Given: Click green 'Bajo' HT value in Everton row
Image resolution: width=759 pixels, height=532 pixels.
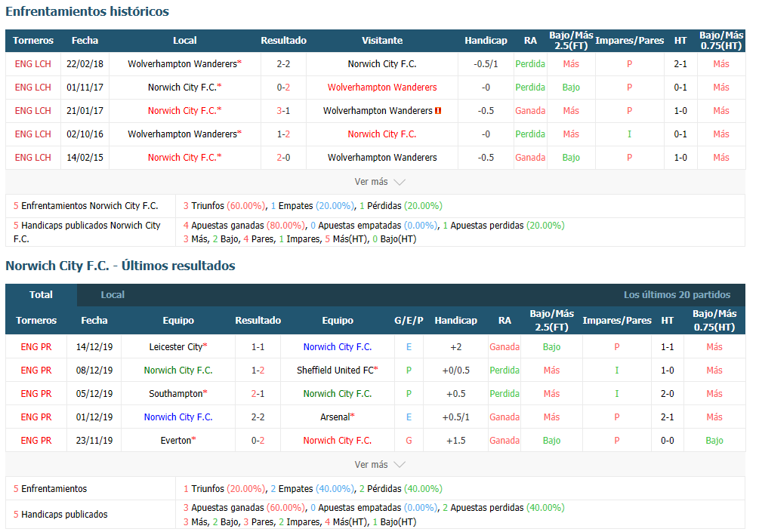Looking at the screenshot, I should 714,441.
